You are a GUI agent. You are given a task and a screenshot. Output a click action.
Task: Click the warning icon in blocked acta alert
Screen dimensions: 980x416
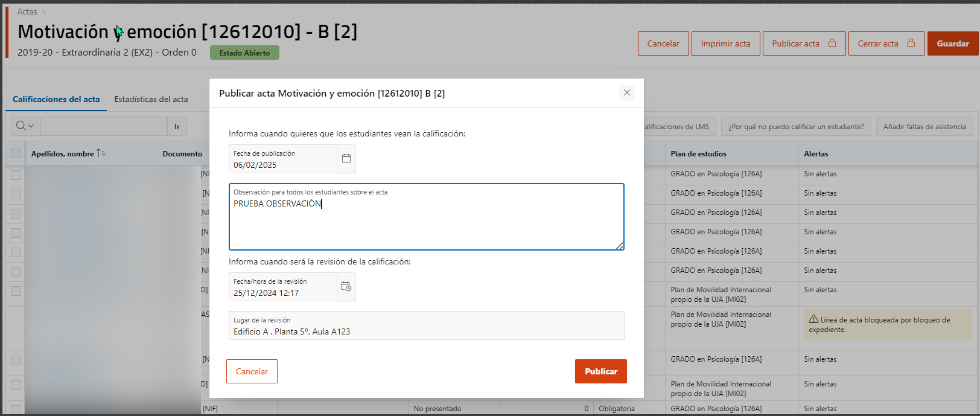coord(813,319)
